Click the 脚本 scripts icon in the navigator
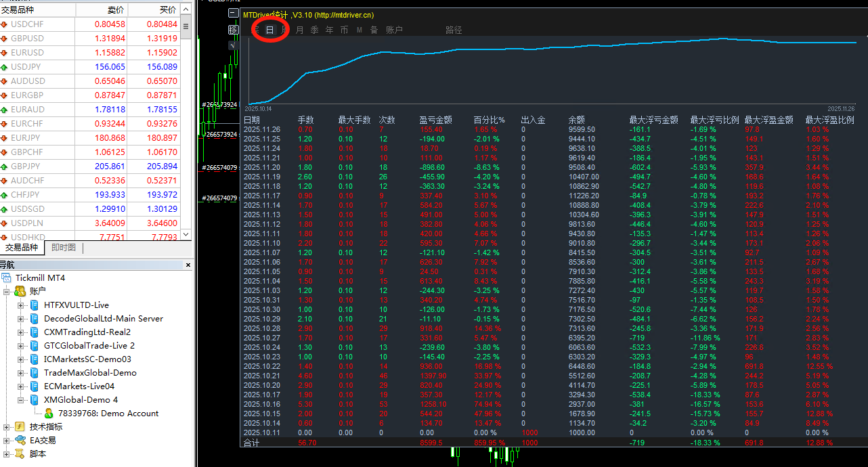 pos(20,454)
